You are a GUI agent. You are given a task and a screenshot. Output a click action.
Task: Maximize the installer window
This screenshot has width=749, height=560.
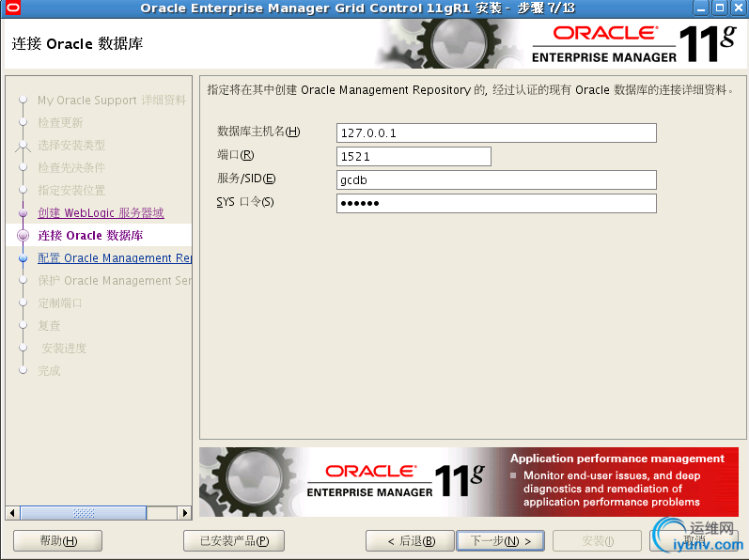point(719,8)
